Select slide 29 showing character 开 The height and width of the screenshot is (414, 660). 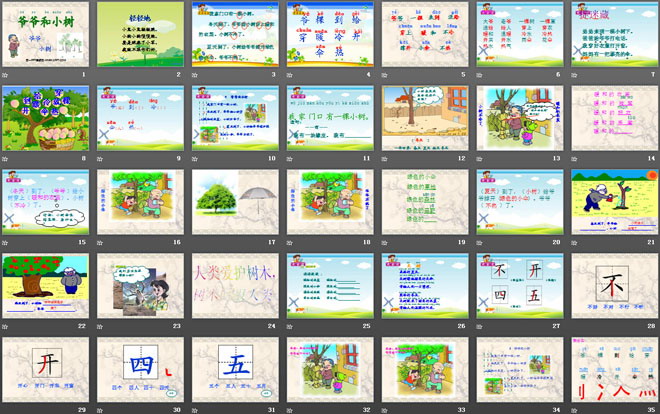pyautogui.click(x=45, y=369)
